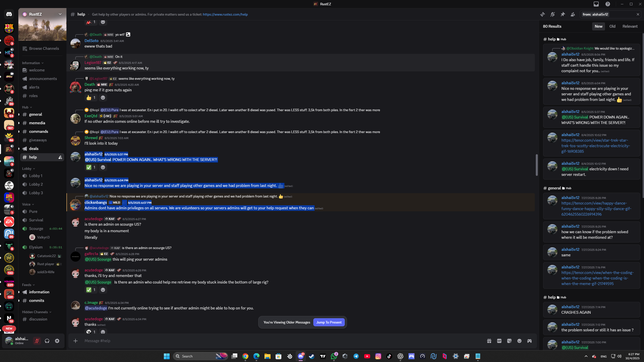This screenshot has height=362, width=644.
Task: Toggle deafen headphones button
Action: pyautogui.click(x=47, y=341)
